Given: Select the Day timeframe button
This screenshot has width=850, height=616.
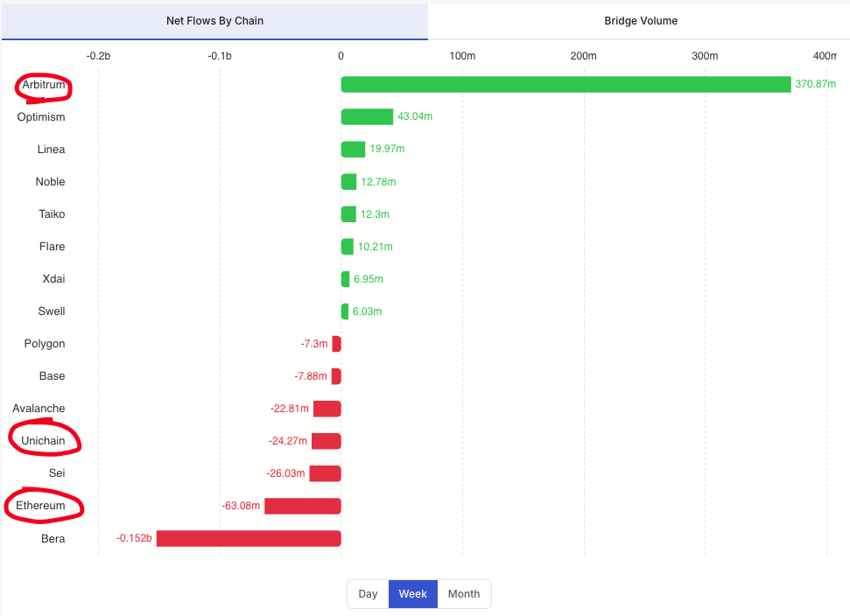Looking at the screenshot, I should [368, 594].
